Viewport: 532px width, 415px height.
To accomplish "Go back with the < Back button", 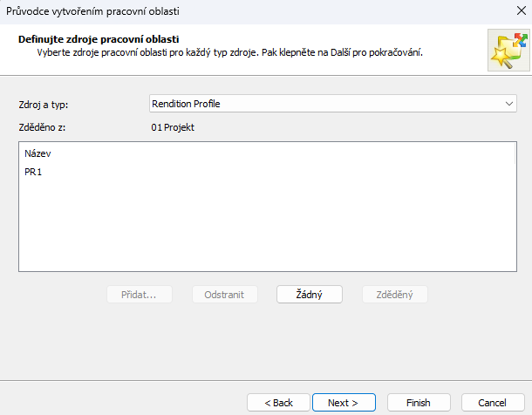I will point(279,402).
